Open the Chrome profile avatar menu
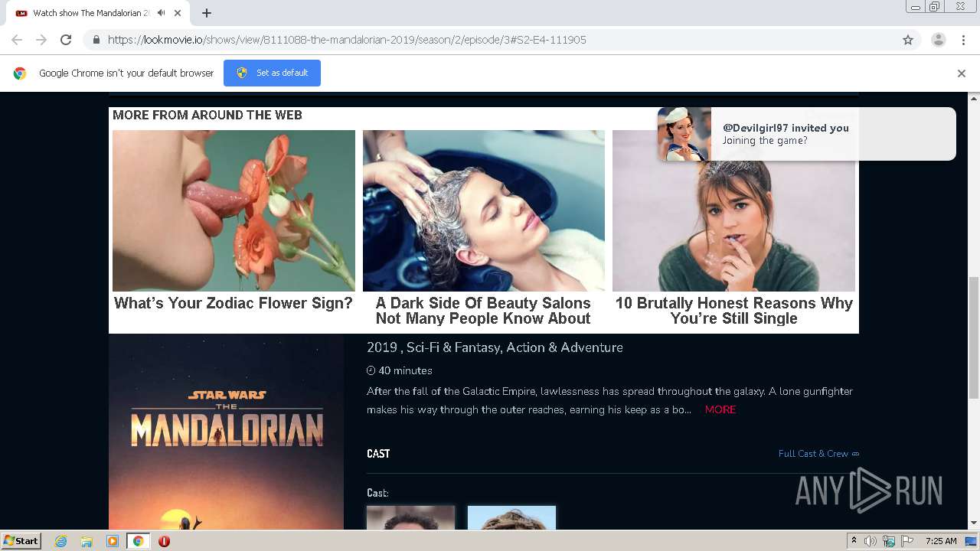Viewport: 980px width, 551px height. point(939,40)
